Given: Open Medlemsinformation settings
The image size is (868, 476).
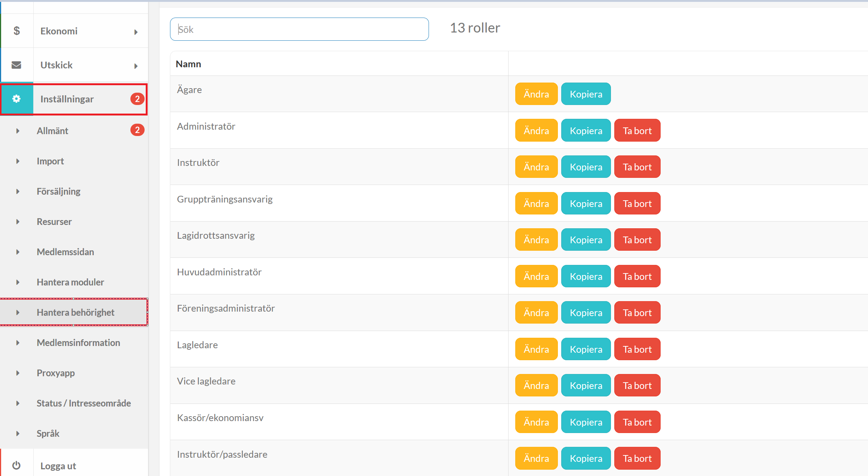Looking at the screenshot, I should coord(78,343).
